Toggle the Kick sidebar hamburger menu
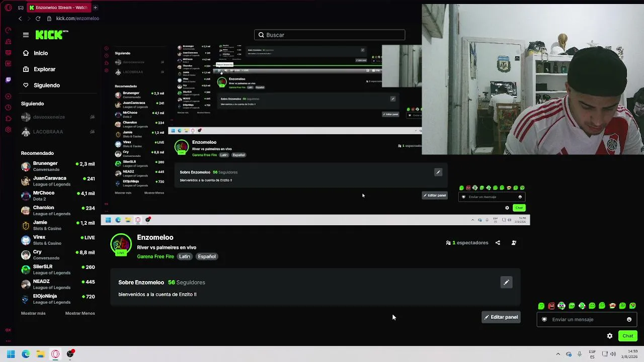Screen dimensions: 644x362 26,35
